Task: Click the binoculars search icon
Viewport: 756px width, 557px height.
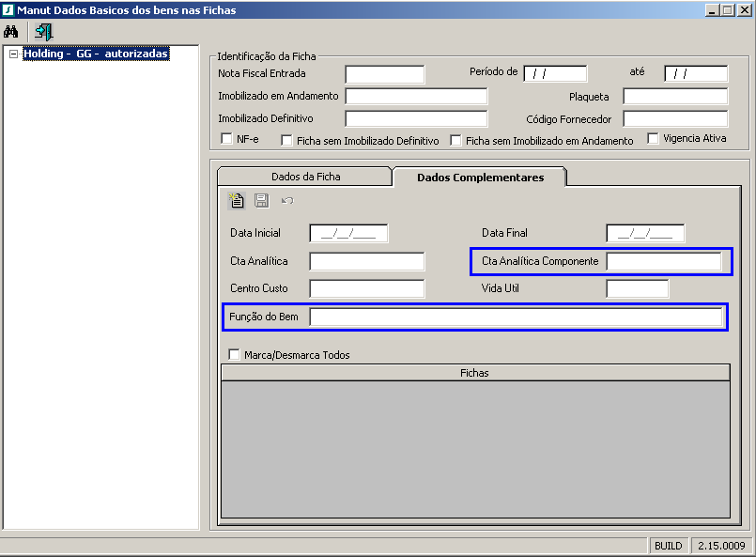Action: tap(12, 31)
